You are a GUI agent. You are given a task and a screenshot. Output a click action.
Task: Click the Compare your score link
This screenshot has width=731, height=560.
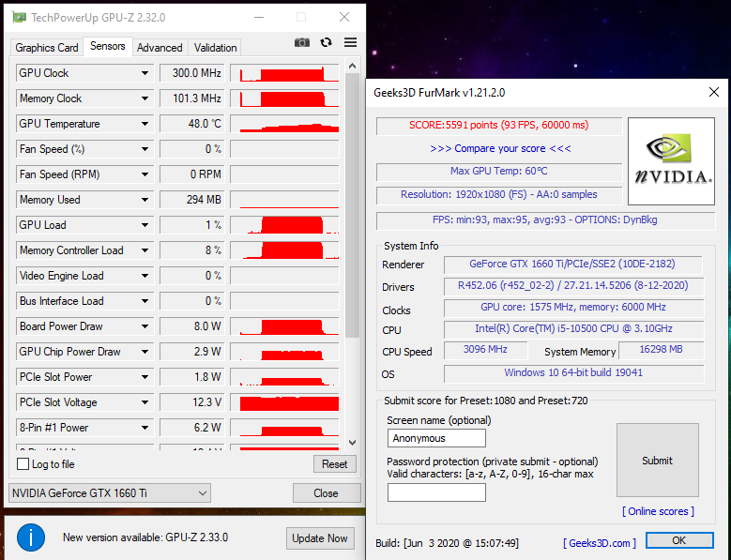point(500,148)
